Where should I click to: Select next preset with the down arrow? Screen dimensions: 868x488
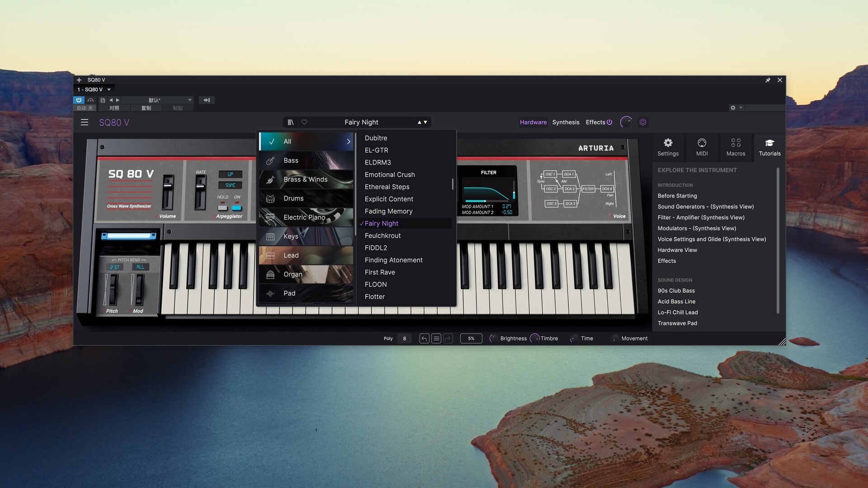click(x=425, y=122)
